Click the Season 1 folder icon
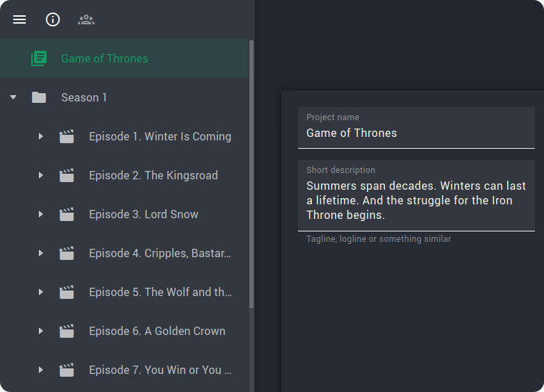 (x=39, y=97)
